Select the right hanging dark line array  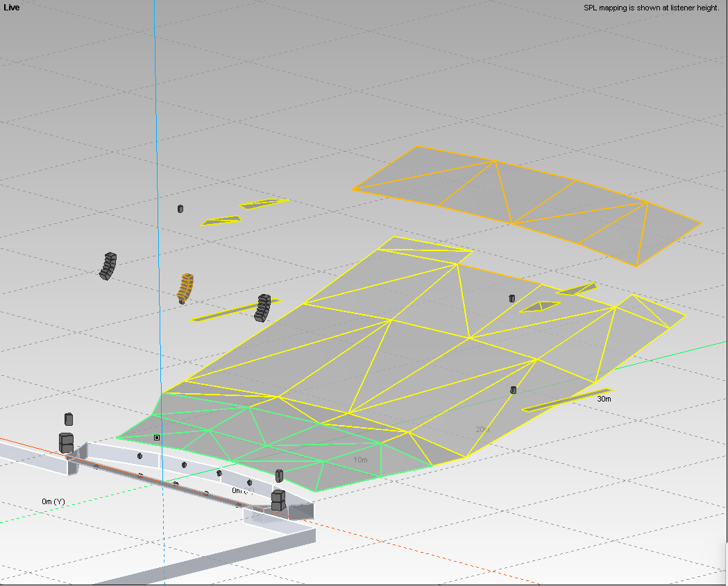(263, 307)
